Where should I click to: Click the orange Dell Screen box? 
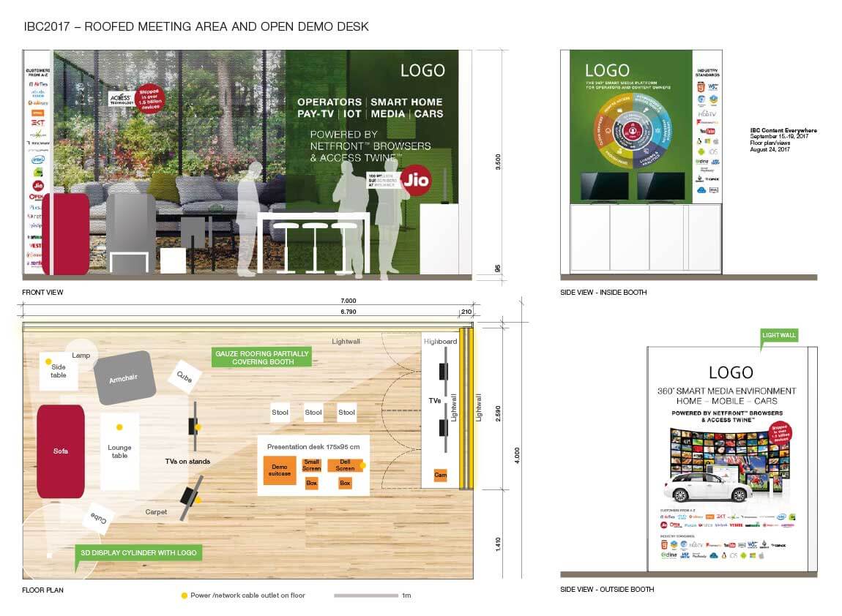pos(345,465)
